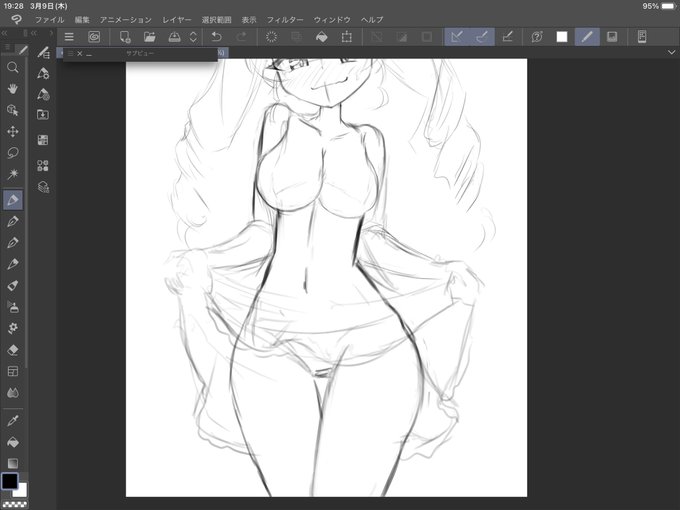Open the Tool Property palette icon

coord(43,73)
